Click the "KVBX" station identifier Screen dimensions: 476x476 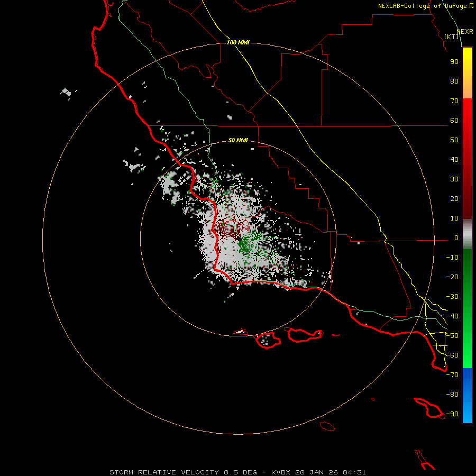[281, 472]
